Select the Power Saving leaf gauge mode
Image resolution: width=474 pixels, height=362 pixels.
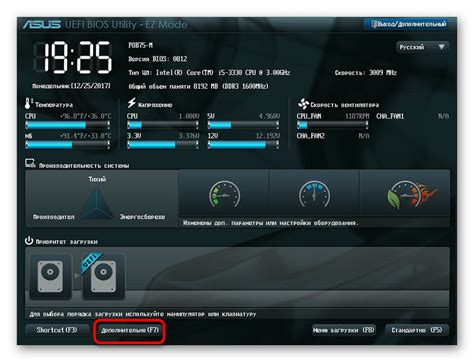click(224, 194)
